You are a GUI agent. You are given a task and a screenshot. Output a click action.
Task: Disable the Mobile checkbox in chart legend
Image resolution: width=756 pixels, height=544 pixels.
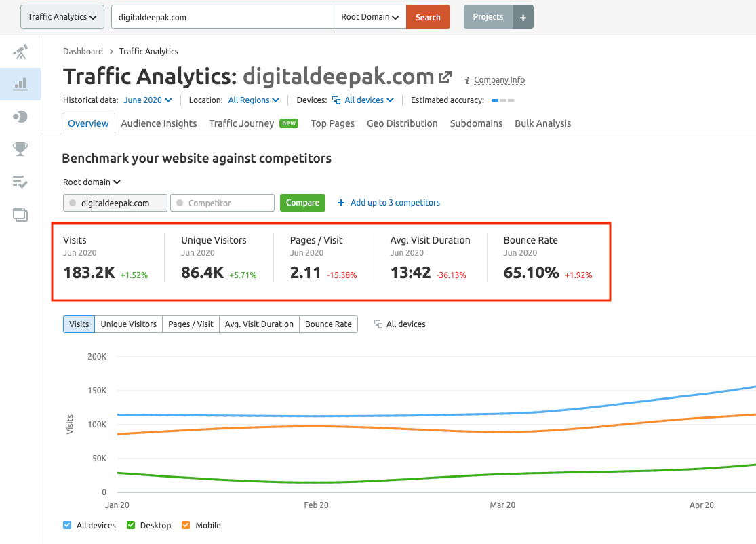(x=185, y=525)
